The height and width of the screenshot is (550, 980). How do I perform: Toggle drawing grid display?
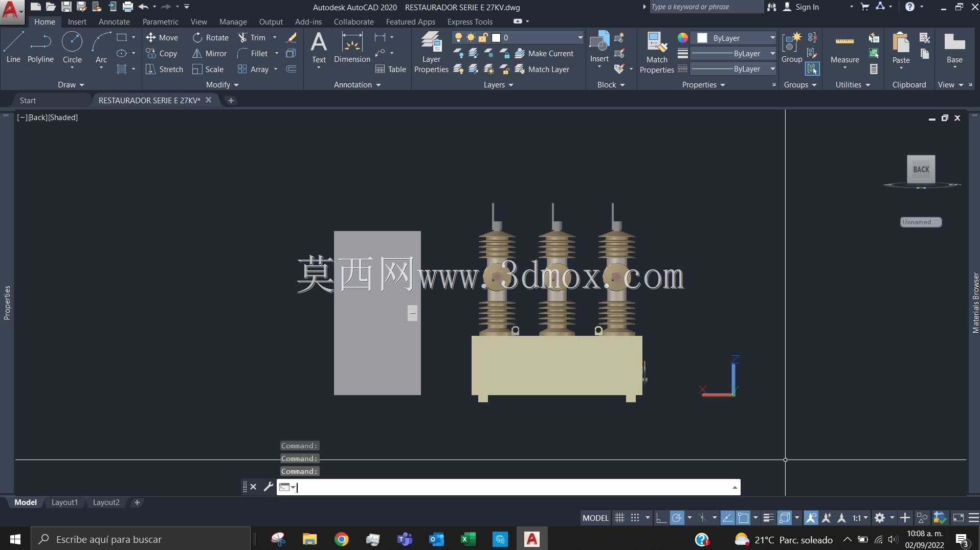tap(619, 518)
